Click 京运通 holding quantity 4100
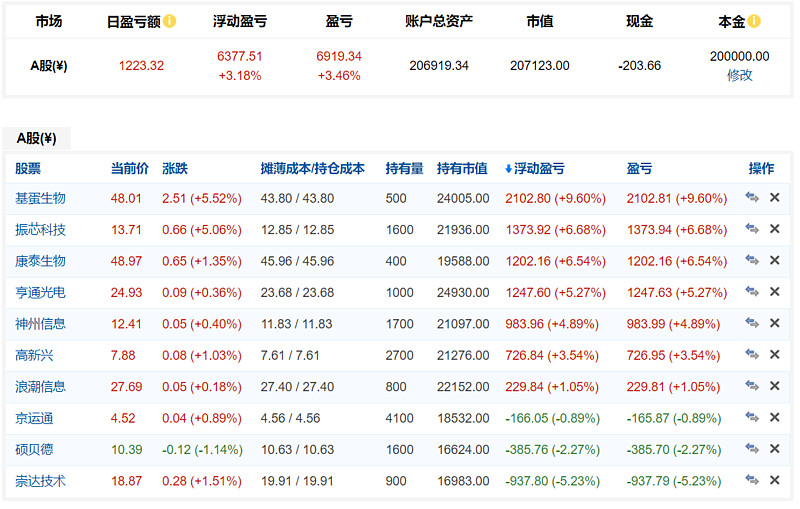This screenshot has width=800, height=509. click(399, 418)
